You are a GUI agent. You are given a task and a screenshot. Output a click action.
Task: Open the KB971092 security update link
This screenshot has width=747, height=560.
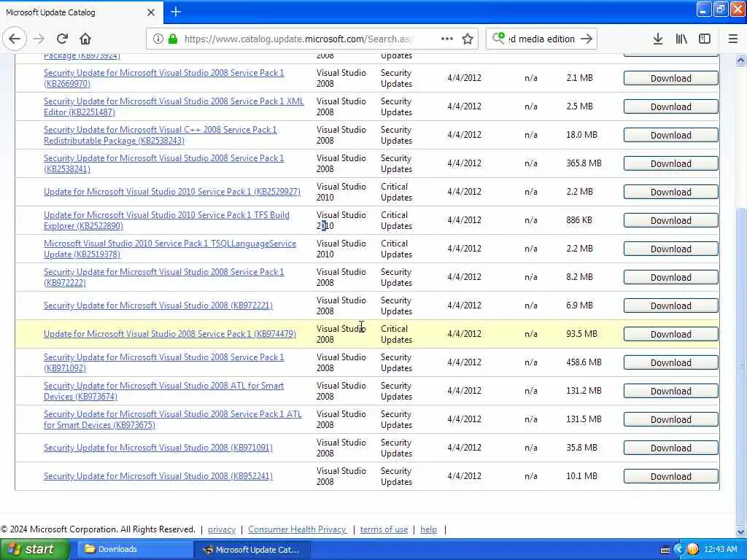163,362
